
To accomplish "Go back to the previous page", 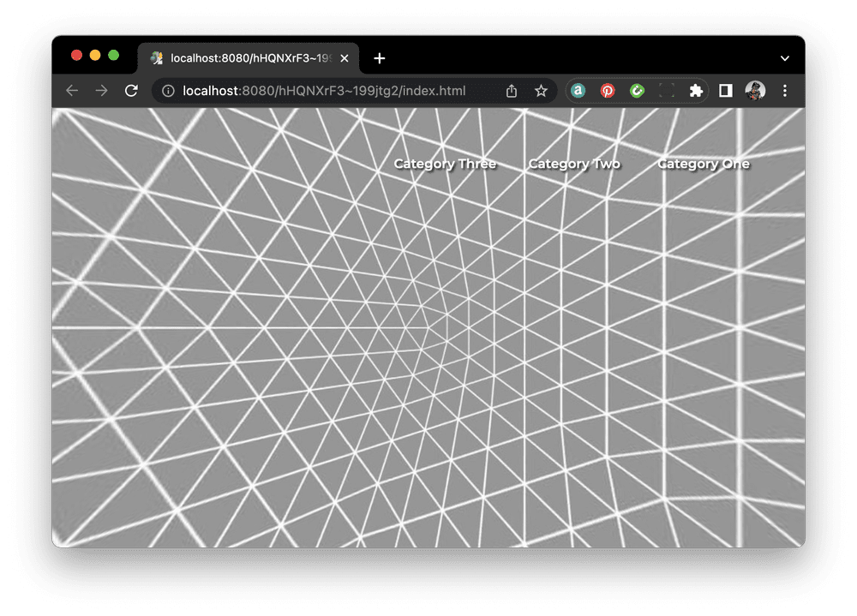I will 72,91.
